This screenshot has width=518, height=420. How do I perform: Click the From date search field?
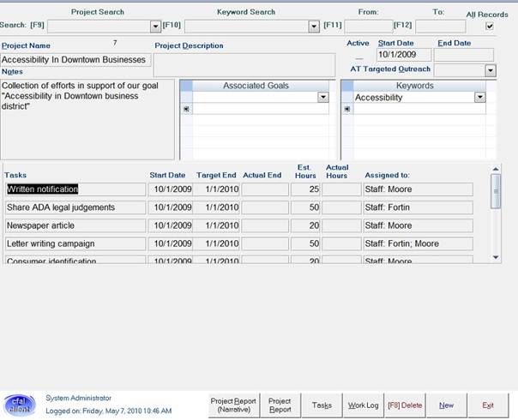pos(369,26)
